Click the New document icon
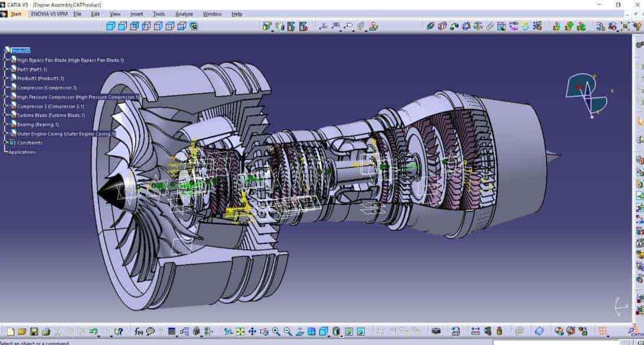Screen dimensions: 644x345 10,331
